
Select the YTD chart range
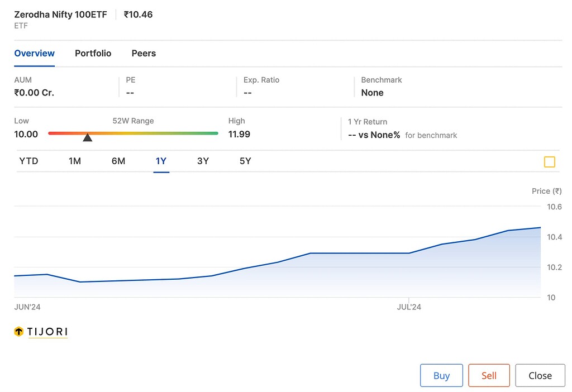click(x=28, y=161)
